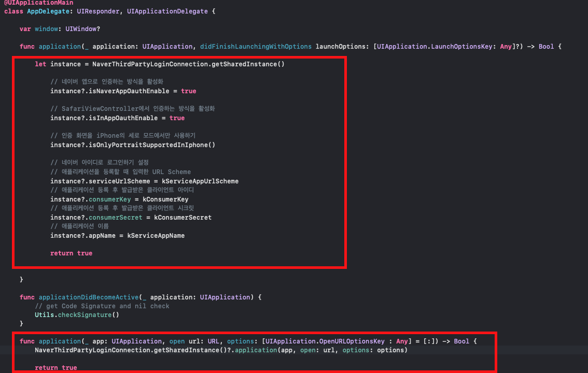This screenshot has width=588, height=373.
Task: Click the Utils class reference
Action: 45,315
